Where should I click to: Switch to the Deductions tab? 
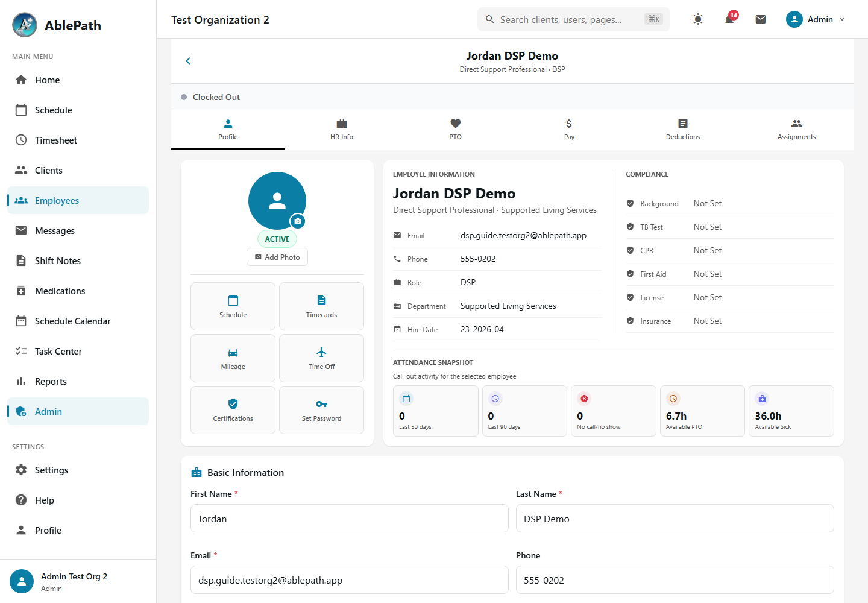[683, 130]
